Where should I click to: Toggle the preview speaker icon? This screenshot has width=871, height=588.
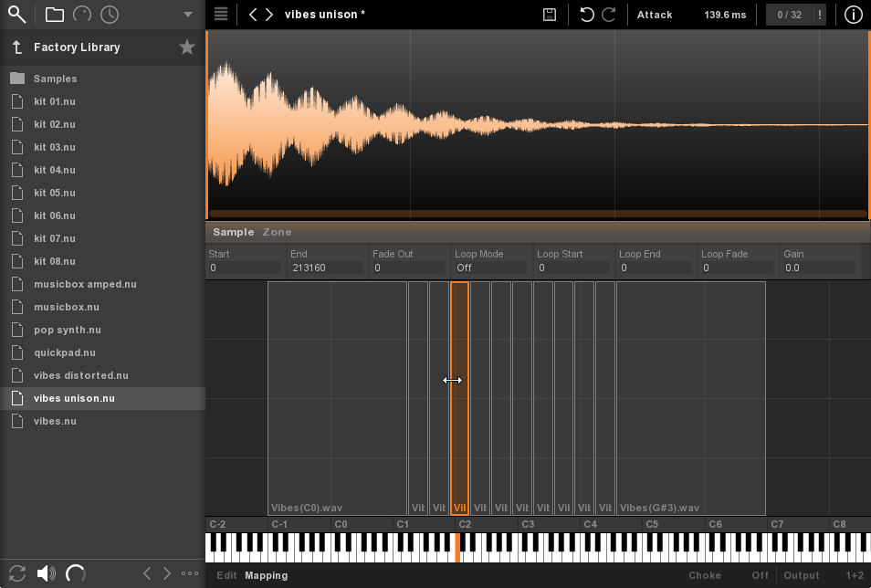[46, 573]
